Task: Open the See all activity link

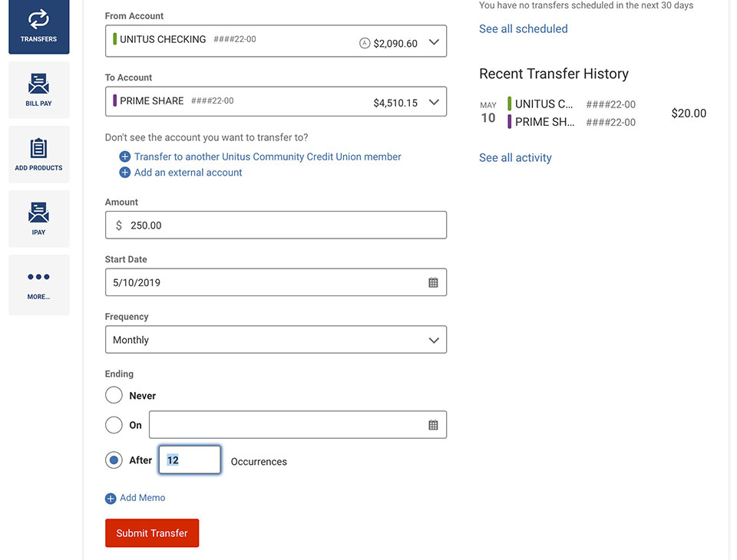Action: click(x=515, y=158)
